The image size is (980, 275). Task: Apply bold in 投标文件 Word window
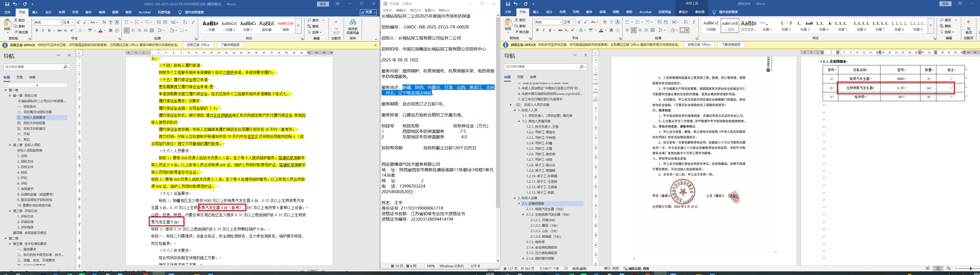(537, 30)
